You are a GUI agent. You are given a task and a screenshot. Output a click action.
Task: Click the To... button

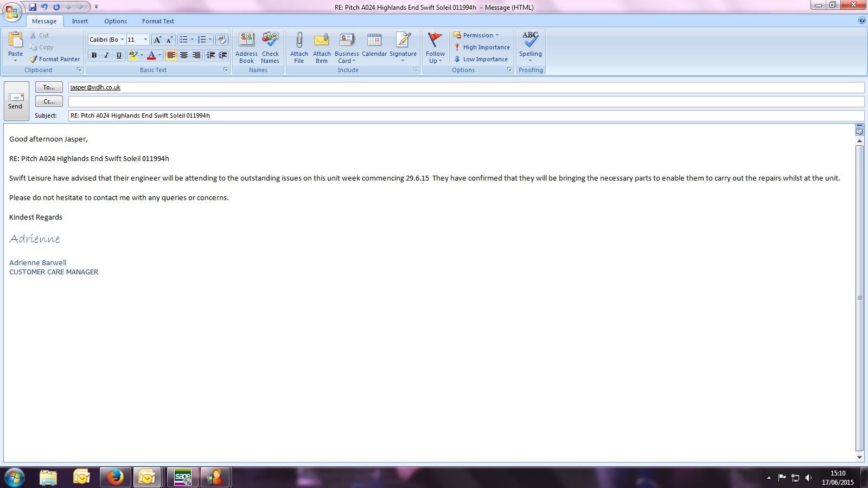click(49, 87)
